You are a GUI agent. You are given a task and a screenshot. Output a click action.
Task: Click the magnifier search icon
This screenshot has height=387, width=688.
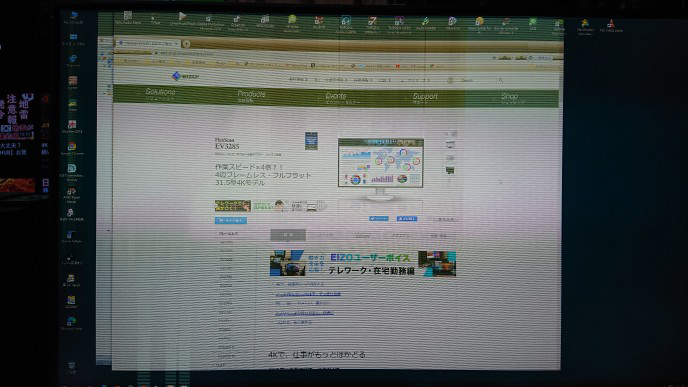(500, 80)
